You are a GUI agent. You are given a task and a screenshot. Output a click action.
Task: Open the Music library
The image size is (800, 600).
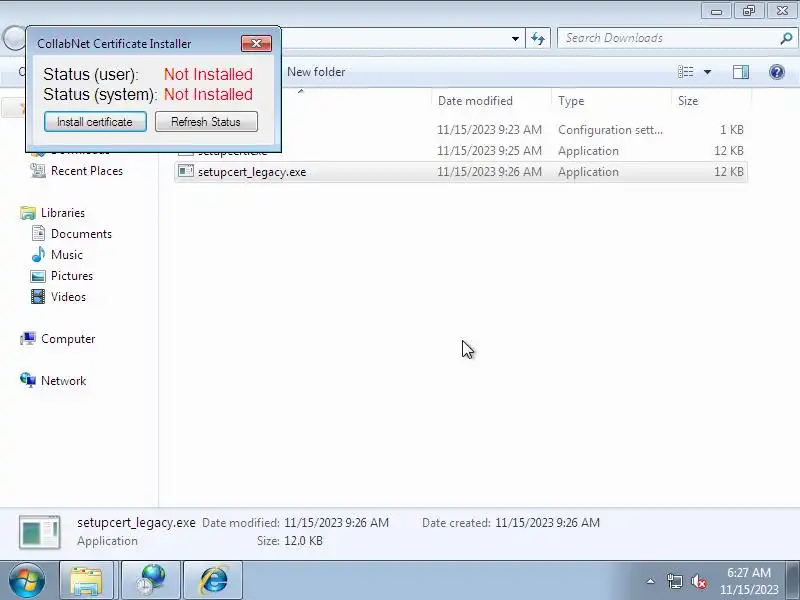point(67,255)
